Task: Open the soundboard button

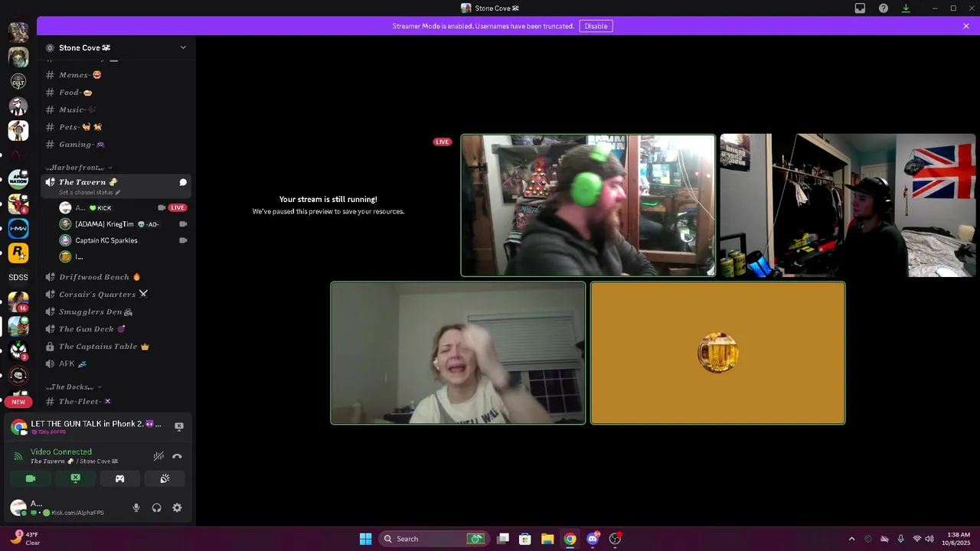Action: [165, 478]
